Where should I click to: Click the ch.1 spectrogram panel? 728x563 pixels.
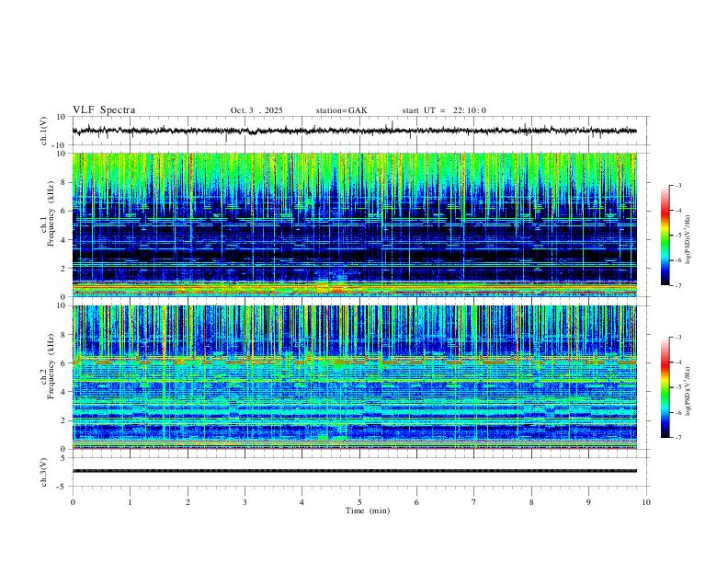pos(354,224)
